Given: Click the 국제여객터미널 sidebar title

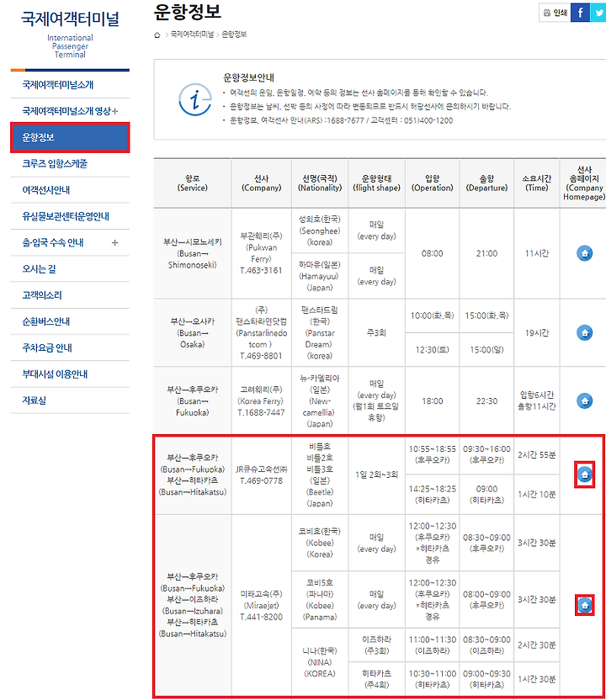Looking at the screenshot, I should (x=70, y=19).
